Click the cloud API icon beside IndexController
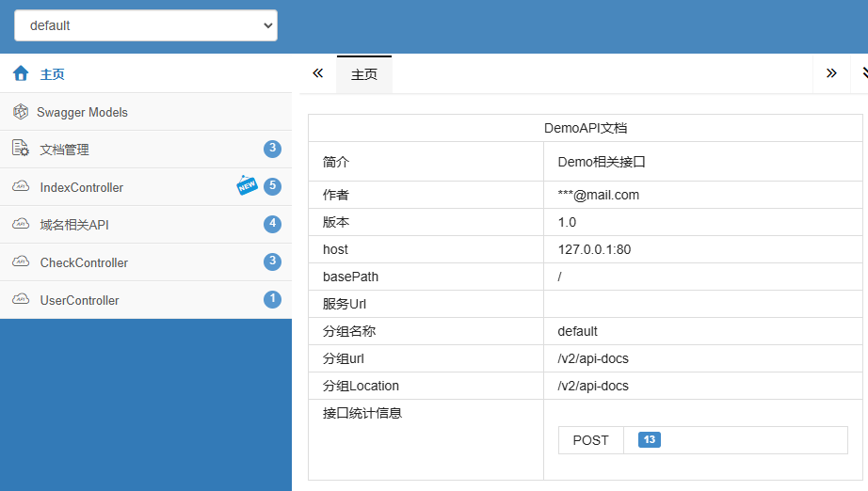 tap(21, 187)
